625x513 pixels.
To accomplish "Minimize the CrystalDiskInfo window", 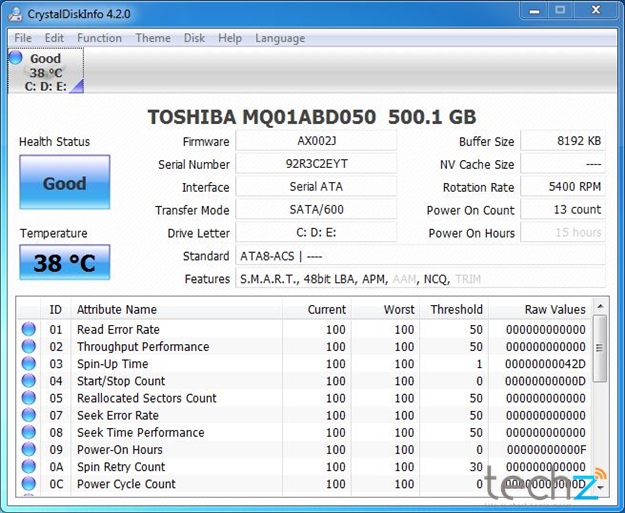I will coord(535,11).
